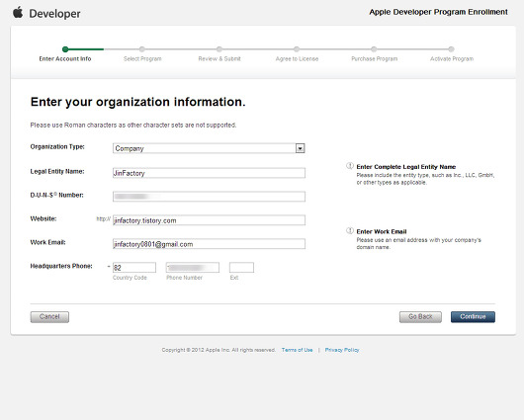Focus the Work Email input field

209,244
